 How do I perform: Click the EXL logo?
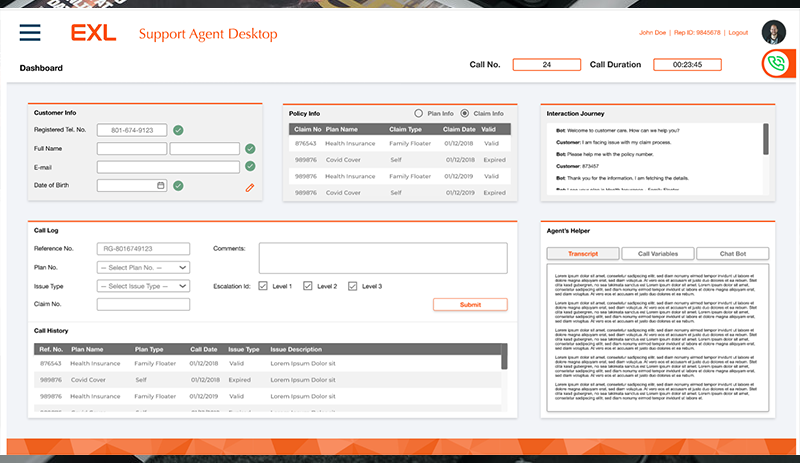tap(93, 33)
